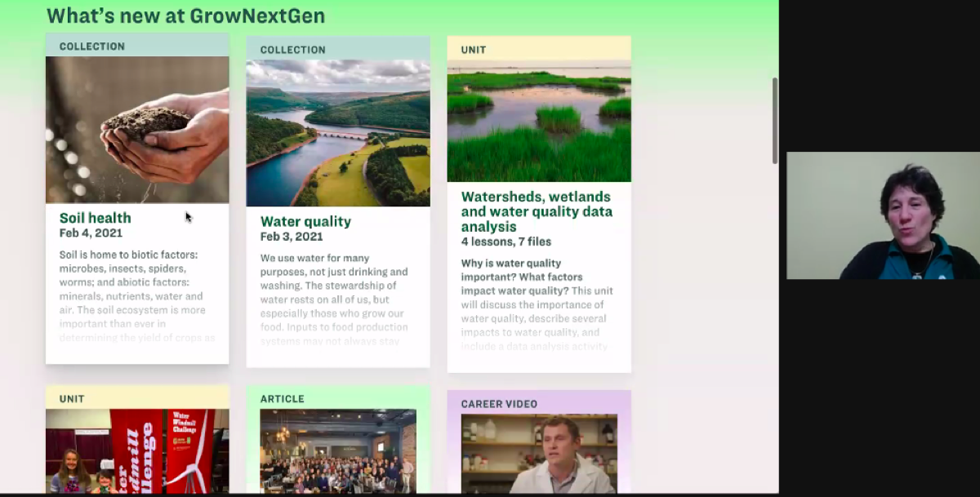Click 'Soil is home to biotic factors' description
This screenshot has height=497, width=980.
[137, 296]
